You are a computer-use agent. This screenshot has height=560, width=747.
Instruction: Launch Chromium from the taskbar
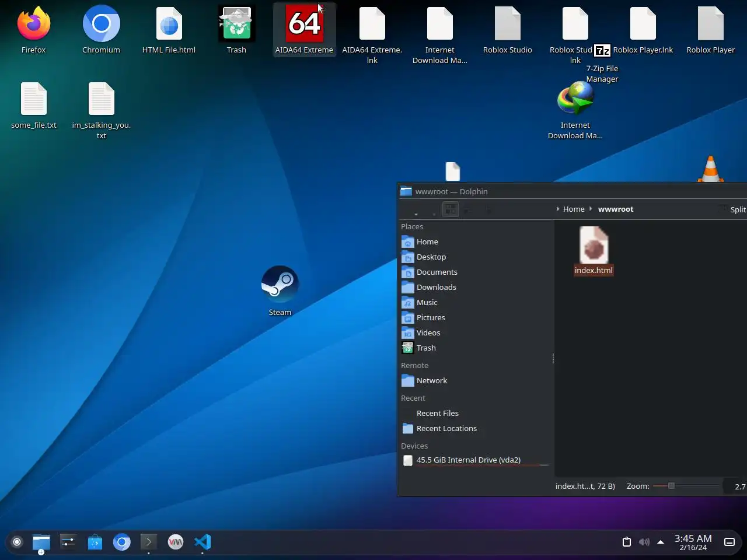tap(122, 542)
